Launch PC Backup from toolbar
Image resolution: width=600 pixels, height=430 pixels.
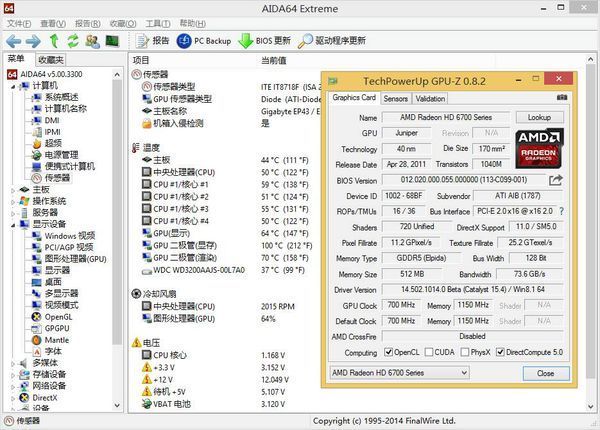[204, 41]
